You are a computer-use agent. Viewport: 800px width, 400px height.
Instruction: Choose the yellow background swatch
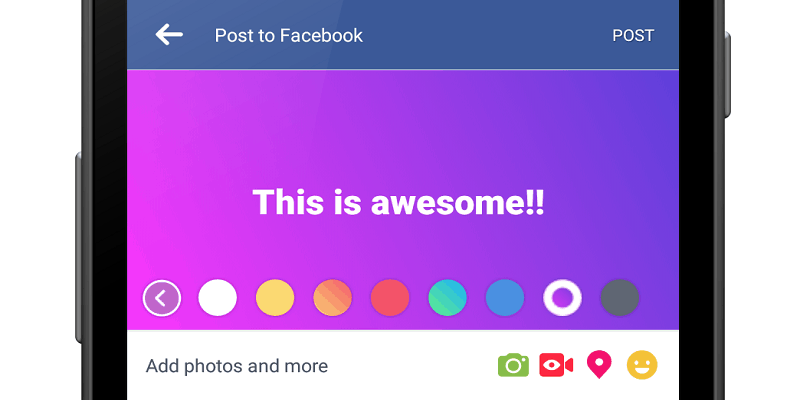(x=275, y=297)
